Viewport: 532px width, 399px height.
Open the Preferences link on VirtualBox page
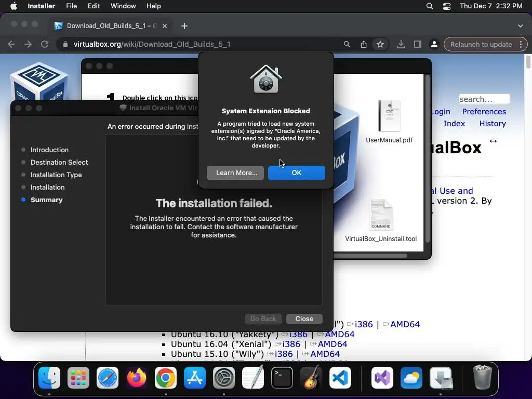tap(484, 112)
